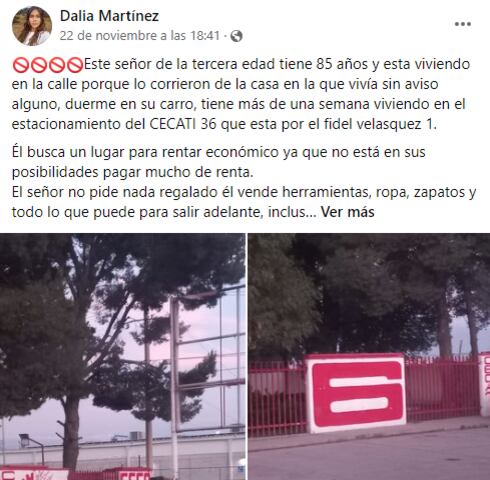The width and height of the screenshot is (490, 480).
Task: Open the '22 de noviembre' timestamp link
Action: (x=140, y=36)
